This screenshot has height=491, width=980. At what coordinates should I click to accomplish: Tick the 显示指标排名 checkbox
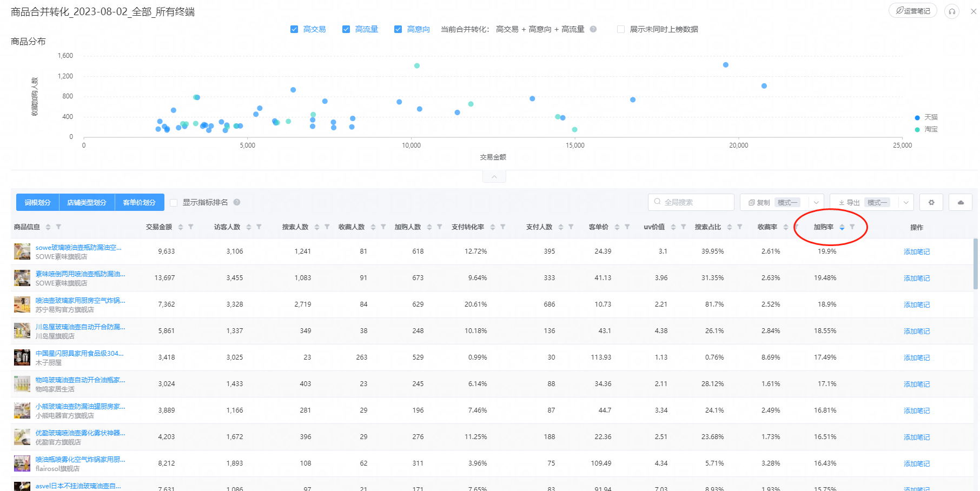[174, 203]
